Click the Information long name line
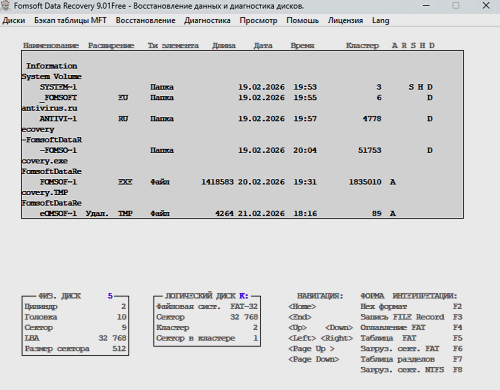 pos(52,66)
